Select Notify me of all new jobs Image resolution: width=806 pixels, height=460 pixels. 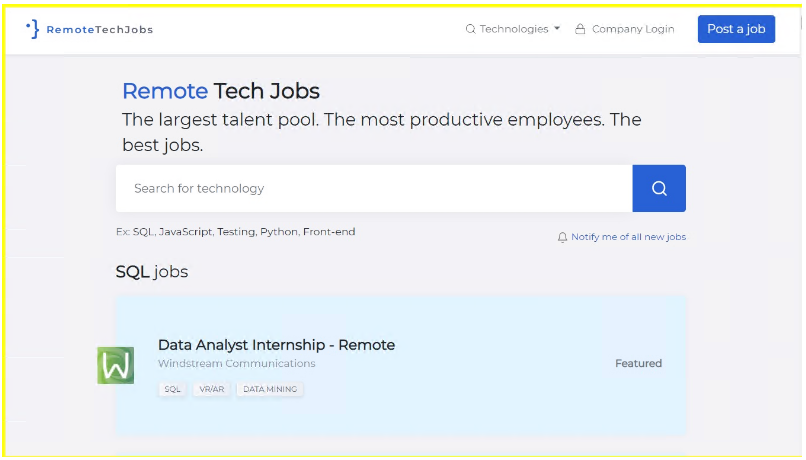pyautogui.click(x=628, y=237)
